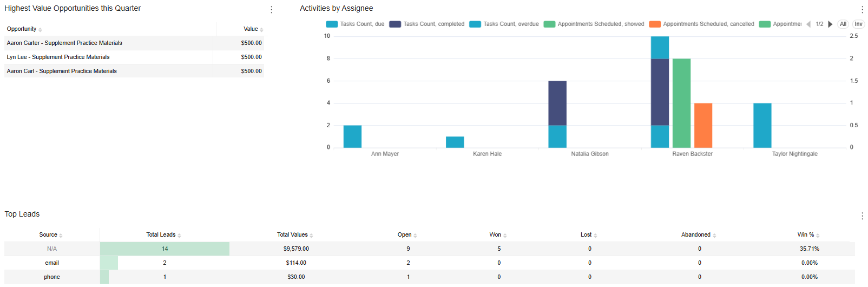Go to next legend page arrow
The width and height of the screenshot is (868, 287).
[830, 24]
